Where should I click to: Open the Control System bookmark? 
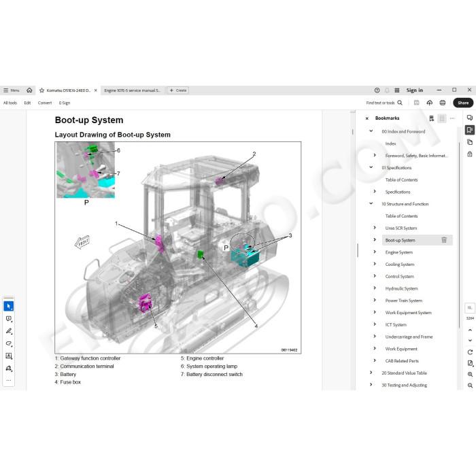(400, 277)
